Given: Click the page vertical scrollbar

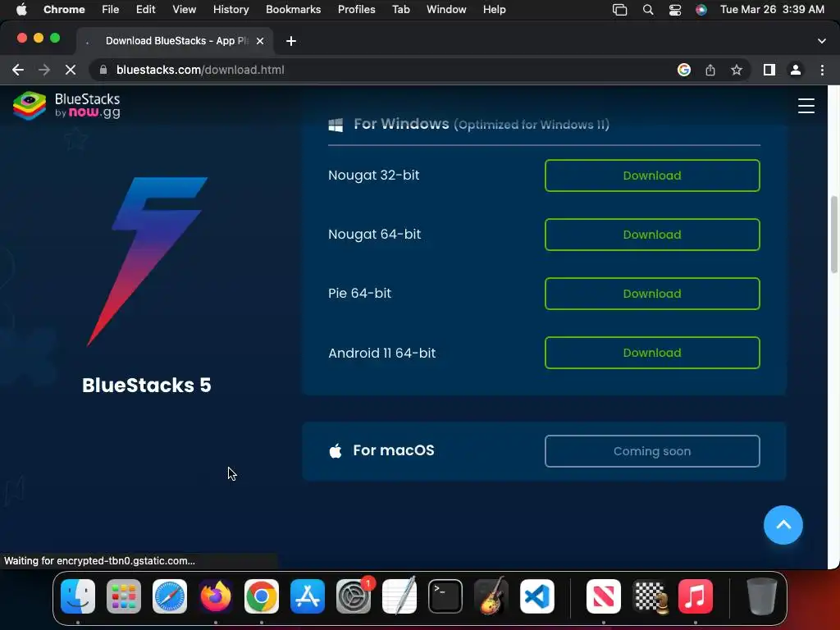Looking at the screenshot, I should click(x=833, y=235).
